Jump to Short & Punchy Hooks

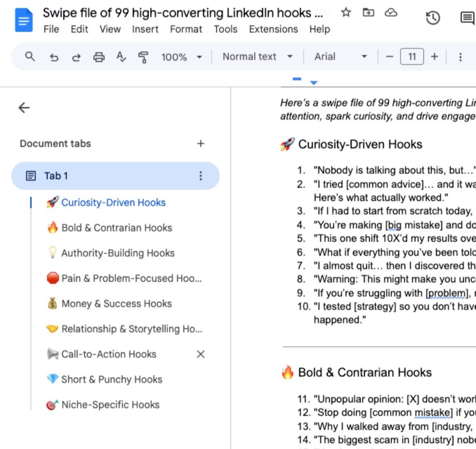(x=112, y=379)
